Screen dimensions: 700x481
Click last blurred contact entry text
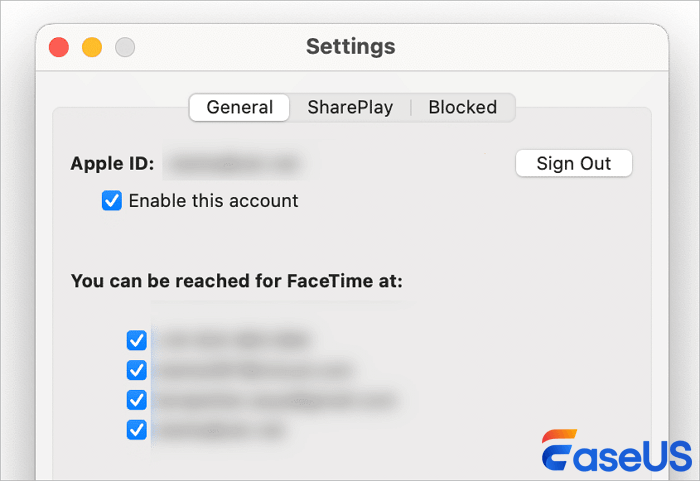[220, 430]
